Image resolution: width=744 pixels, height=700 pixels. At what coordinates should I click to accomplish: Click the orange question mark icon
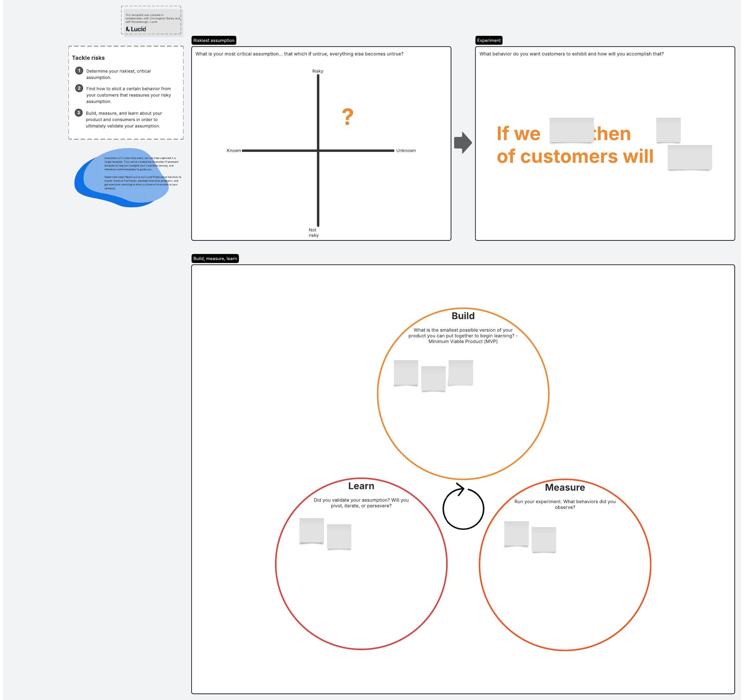coord(347,116)
